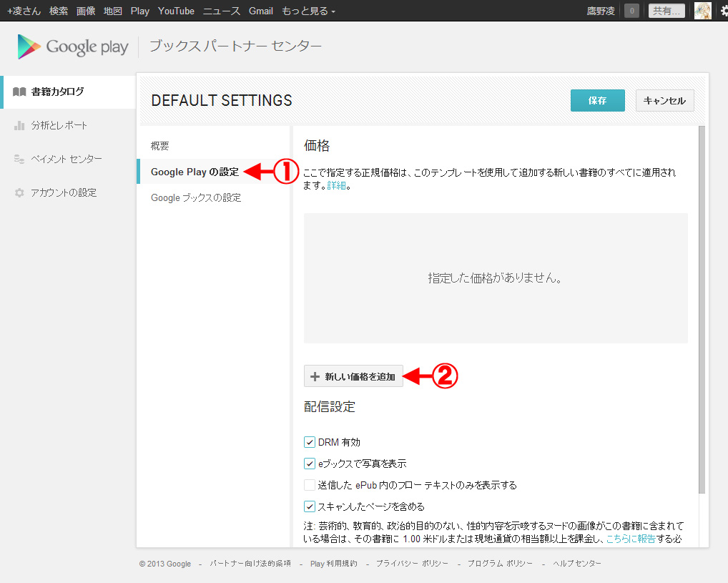The image size is (728, 583).
Task: Click the Google Play logo
Action: tap(72, 47)
